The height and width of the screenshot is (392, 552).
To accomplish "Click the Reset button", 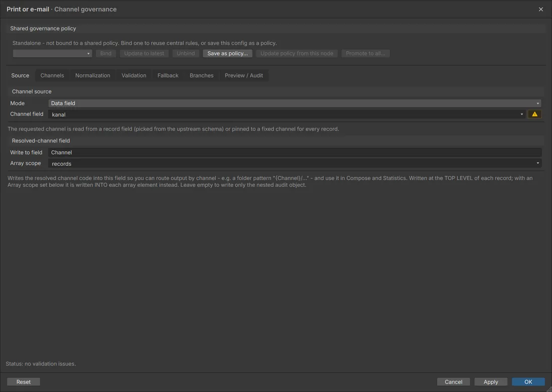I will pyautogui.click(x=24, y=382).
